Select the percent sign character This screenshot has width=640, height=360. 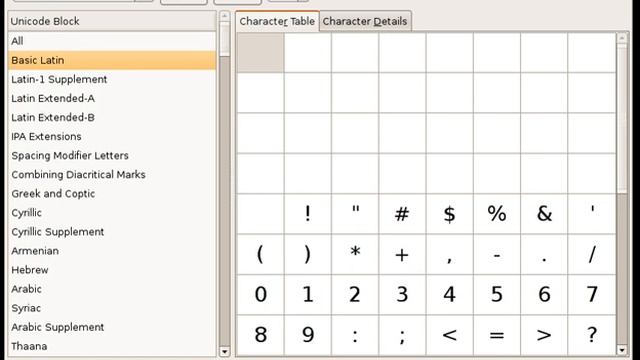click(x=497, y=214)
